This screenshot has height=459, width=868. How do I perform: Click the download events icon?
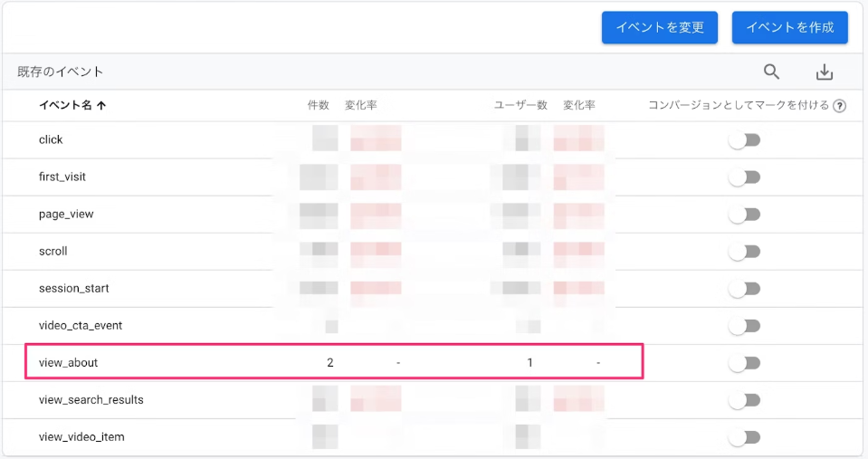(824, 72)
